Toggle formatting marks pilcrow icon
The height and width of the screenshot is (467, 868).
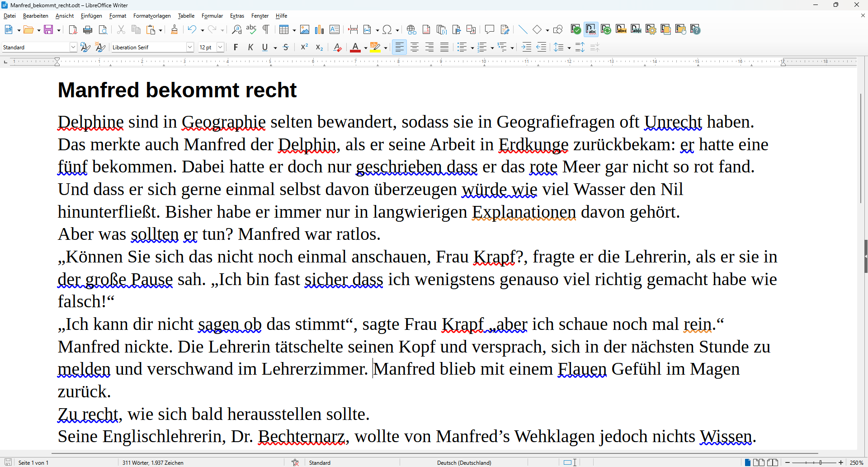pos(266,30)
